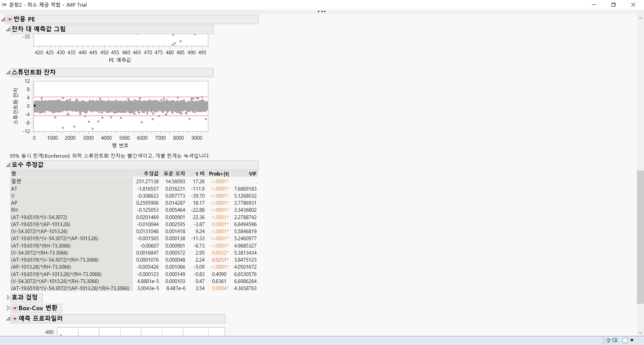Click the AT VIF value 7.6869183

coord(245,189)
